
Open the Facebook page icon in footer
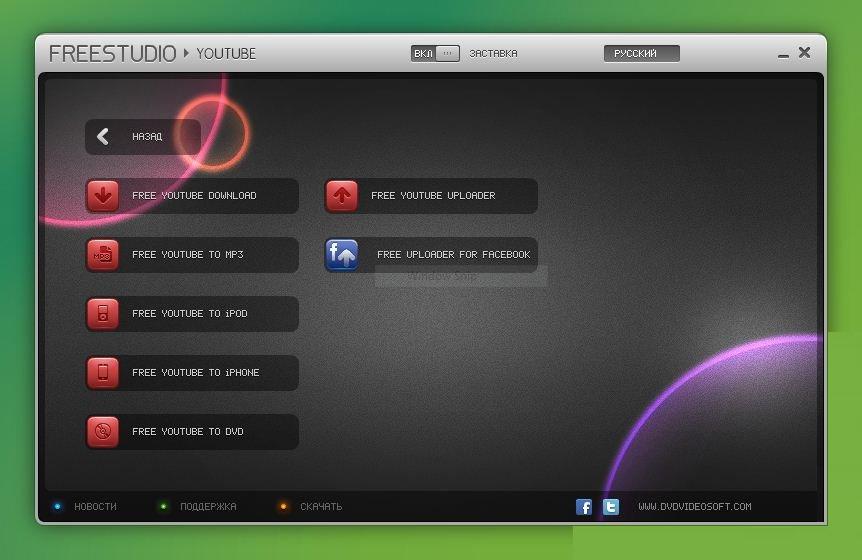[584, 507]
